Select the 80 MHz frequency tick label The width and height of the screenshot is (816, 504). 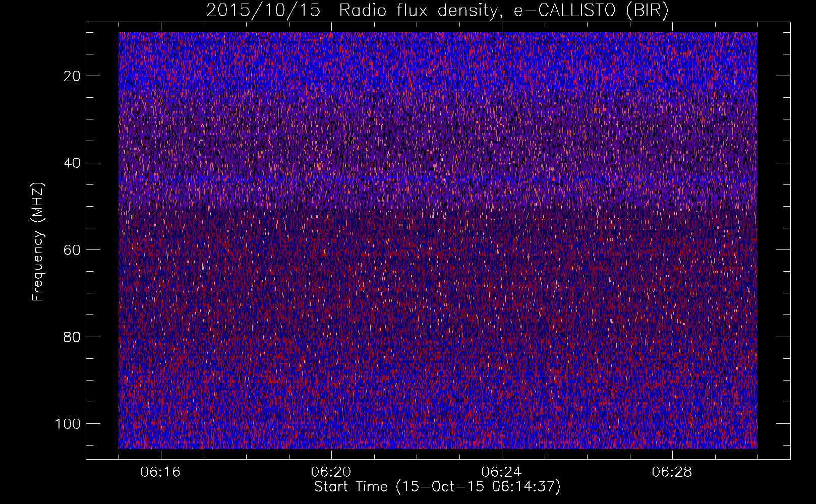point(71,337)
